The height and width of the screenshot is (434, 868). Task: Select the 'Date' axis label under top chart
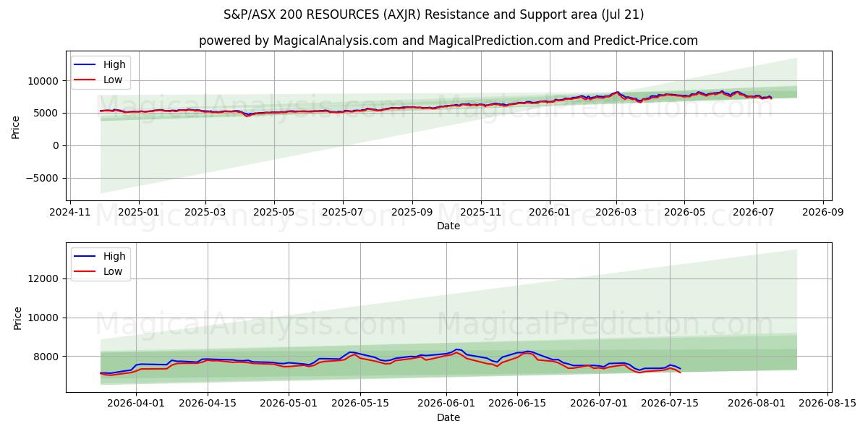click(x=448, y=226)
